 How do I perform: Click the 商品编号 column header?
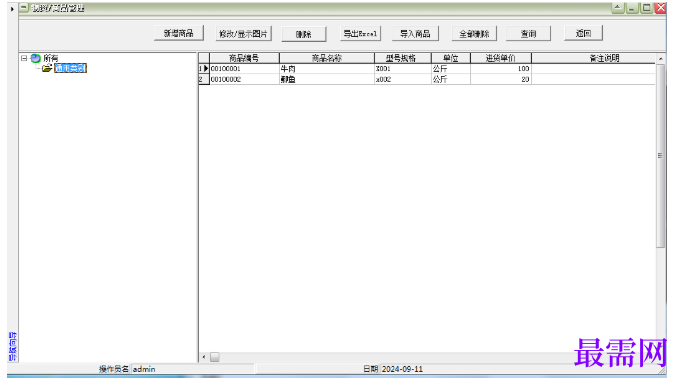[x=244, y=58]
